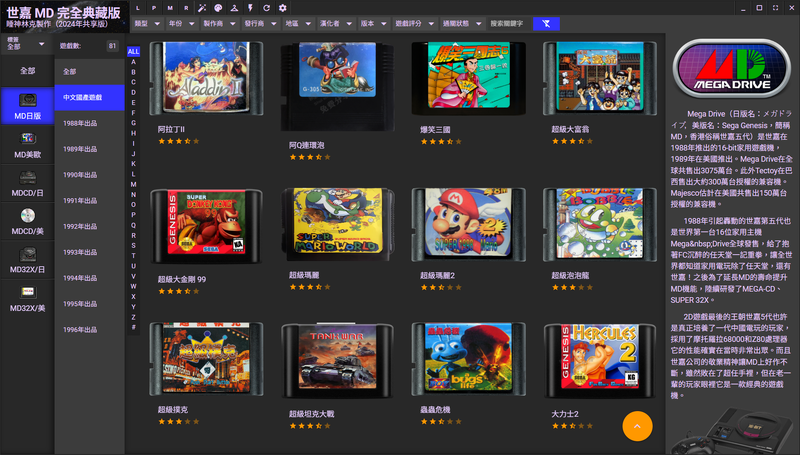The image size is (800, 455).
Task: Select the 1993年出品 category
Action: tap(90, 252)
